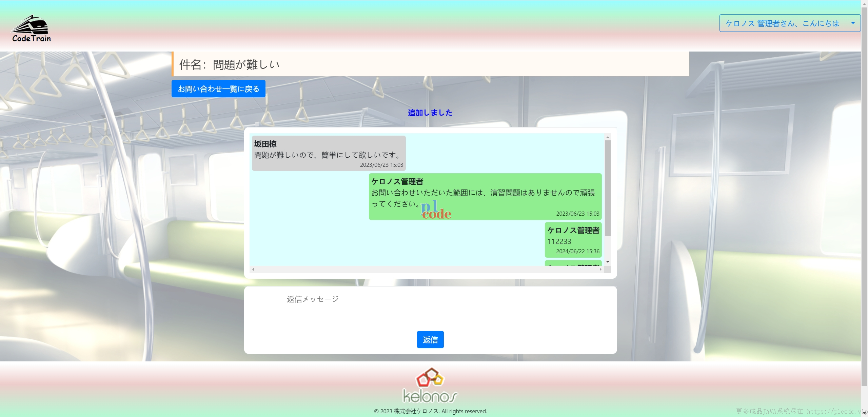
Task: Click the chat horizontal scrollbar left arrow
Action: point(253,270)
